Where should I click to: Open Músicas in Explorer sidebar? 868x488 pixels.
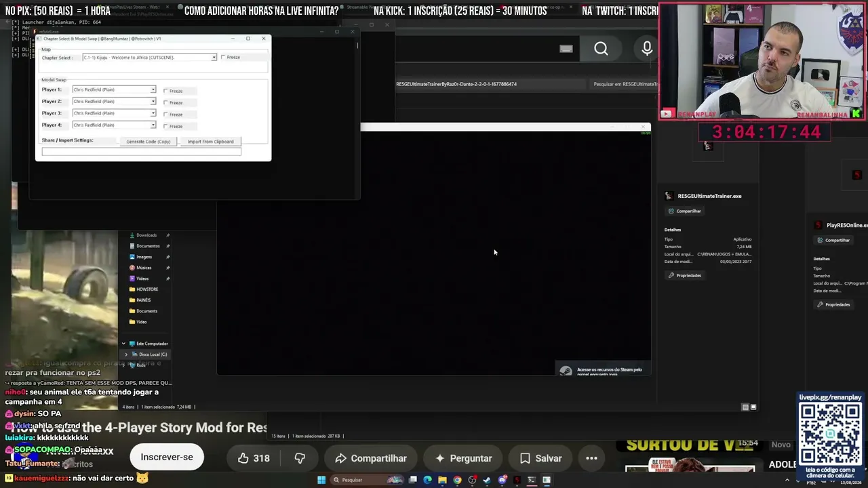tap(144, 268)
